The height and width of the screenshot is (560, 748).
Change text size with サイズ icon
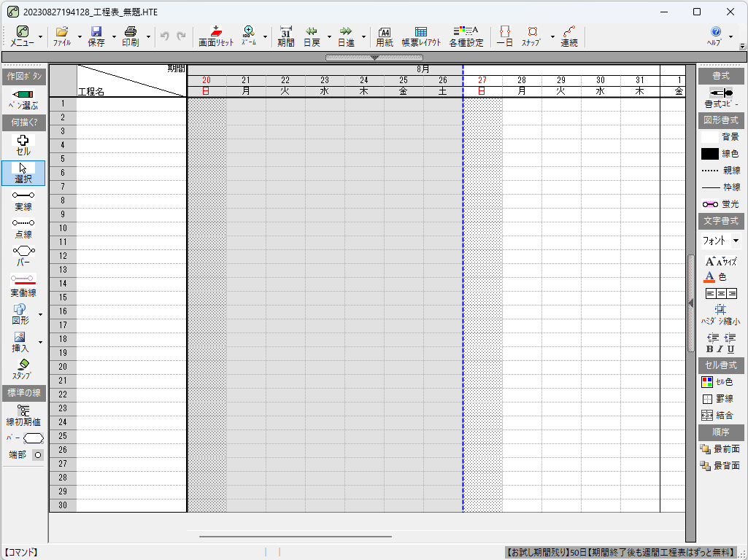click(x=721, y=261)
